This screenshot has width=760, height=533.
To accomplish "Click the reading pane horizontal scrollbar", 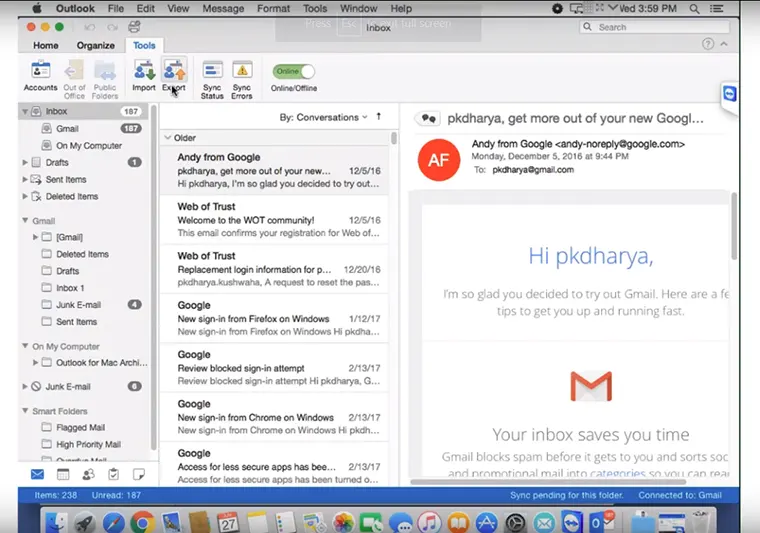I will [548, 482].
